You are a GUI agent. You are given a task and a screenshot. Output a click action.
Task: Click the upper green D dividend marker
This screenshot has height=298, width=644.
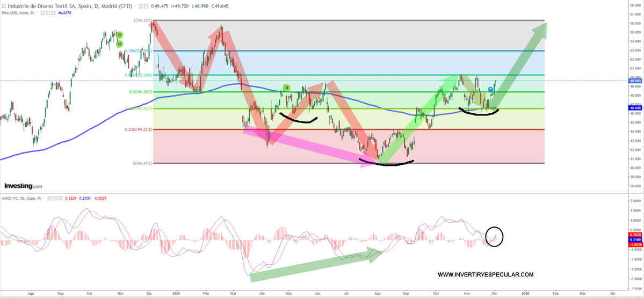tap(120, 35)
